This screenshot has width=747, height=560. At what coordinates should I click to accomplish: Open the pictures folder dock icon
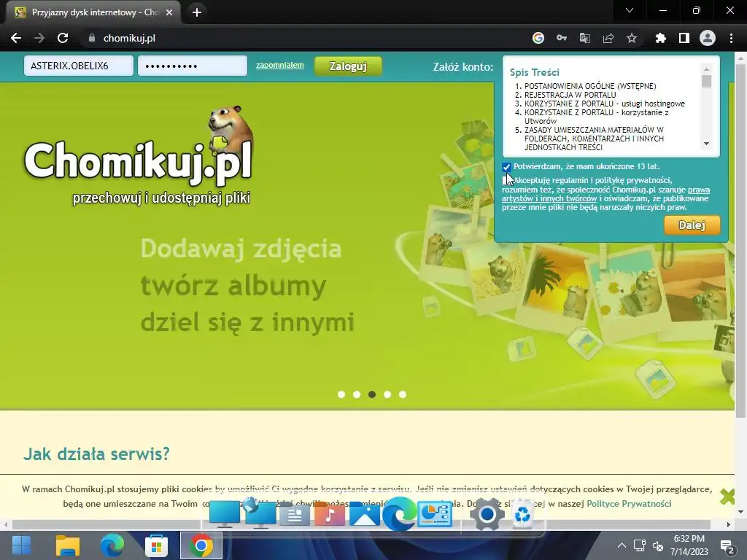coord(365,514)
